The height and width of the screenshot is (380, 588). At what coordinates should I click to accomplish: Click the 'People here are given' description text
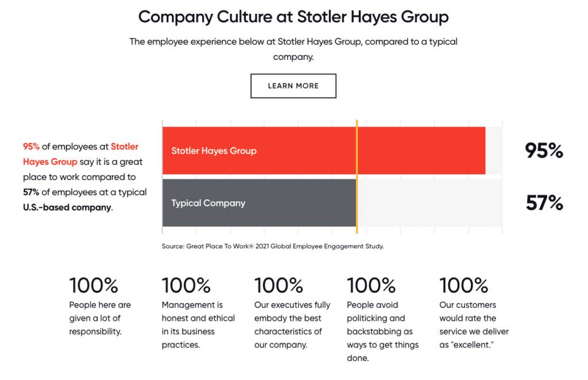(x=100, y=318)
